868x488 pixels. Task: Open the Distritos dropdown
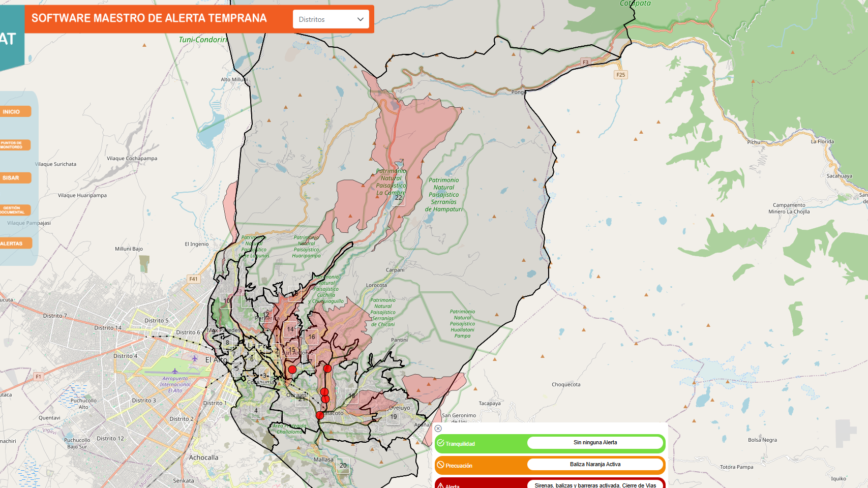[x=331, y=19]
